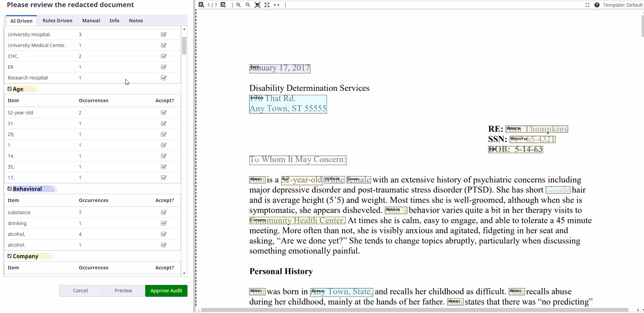Uncheck the Behavioral category checkbox
This screenshot has width=644, height=313.
tap(10, 189)
